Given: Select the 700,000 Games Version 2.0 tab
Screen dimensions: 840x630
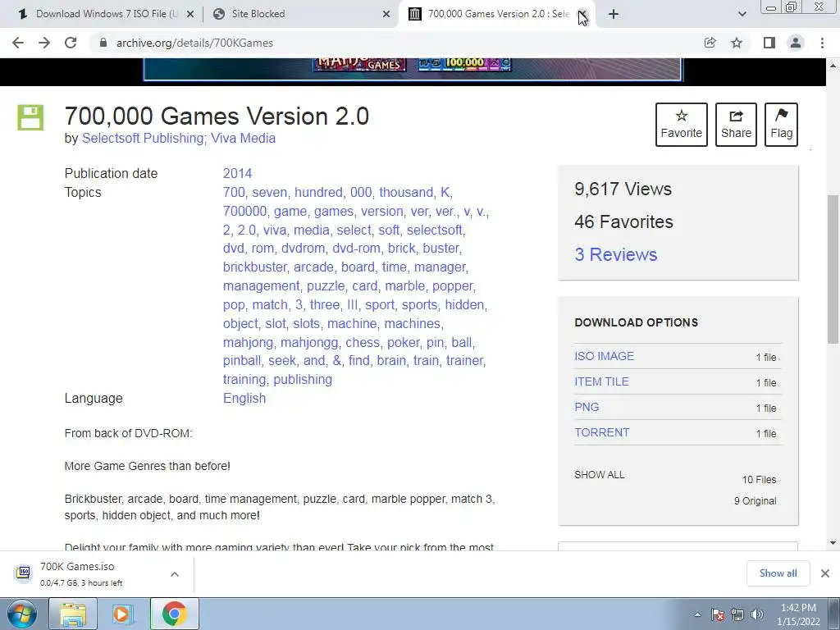Looking at the screenshot, I should tap(498, 14).
